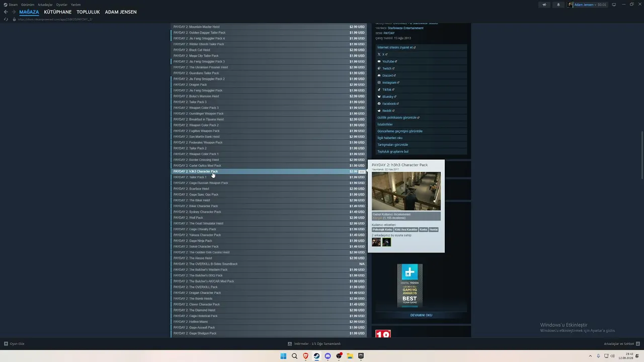Image resolution: width=644 pixels, height=362 pixels.
Task: Click the forward navigation arrow
Action: click(14, 12)
